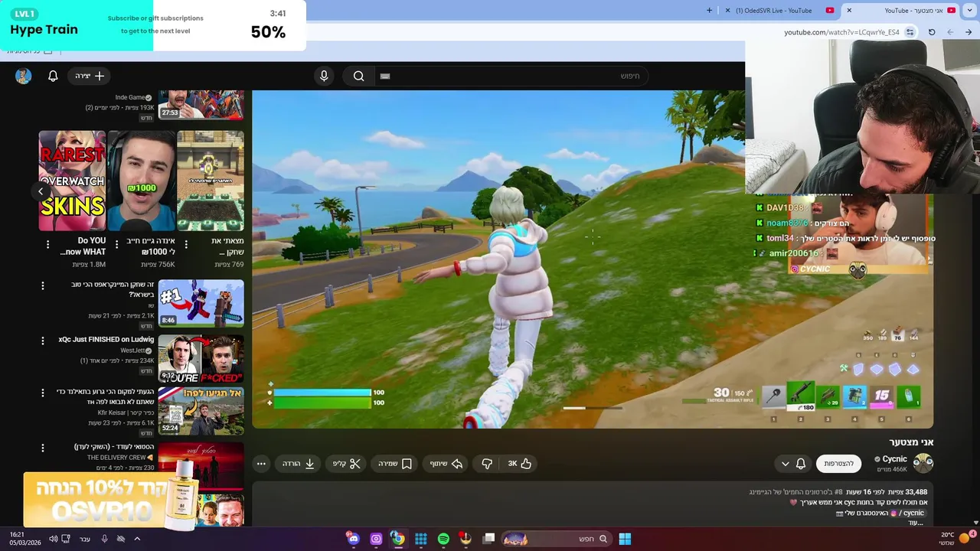Click the taskbar search box חפש
Screen dimensions: 980x551
pos(557,539)
